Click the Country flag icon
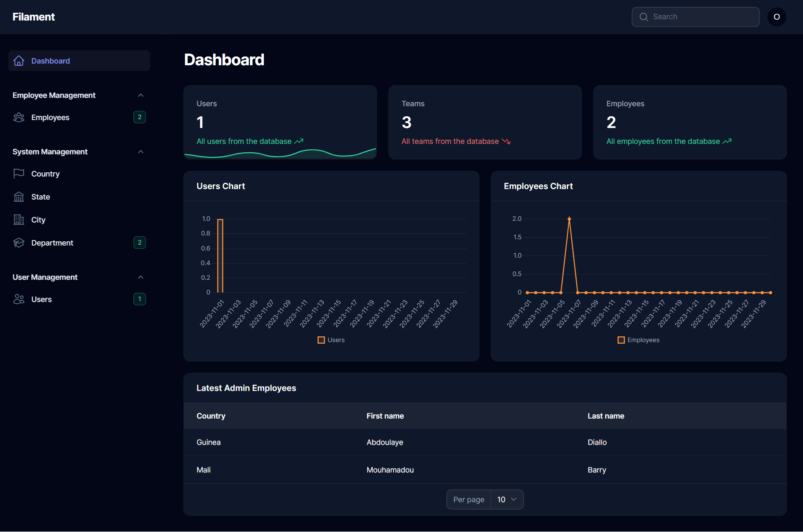 click(x=19, y=174)
